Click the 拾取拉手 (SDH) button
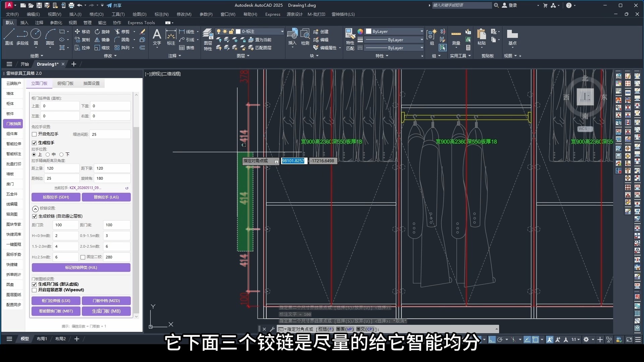 tap(56, 197)
